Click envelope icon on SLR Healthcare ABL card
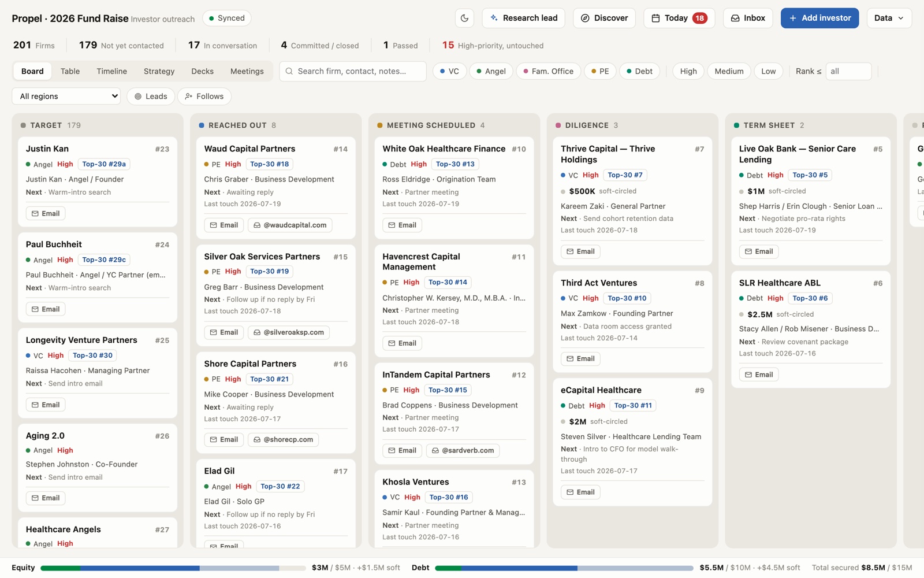The width and height of the screenshot is (924, 578). (x=748, y=375)
